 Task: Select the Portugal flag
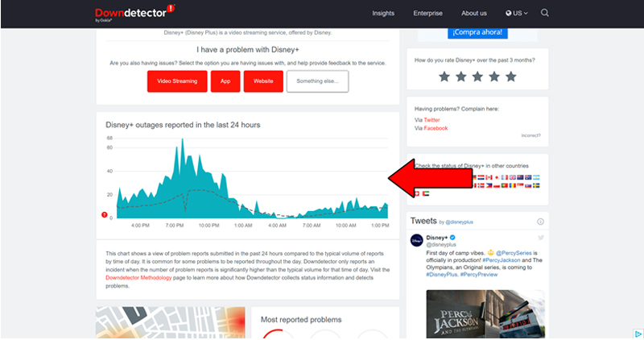click(x=505, y=185)
